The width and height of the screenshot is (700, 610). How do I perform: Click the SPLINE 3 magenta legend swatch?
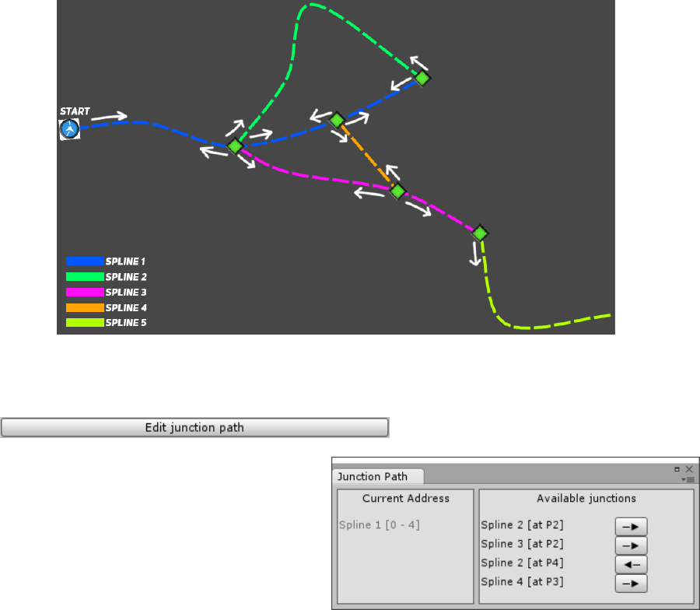(x=85, y=292)
